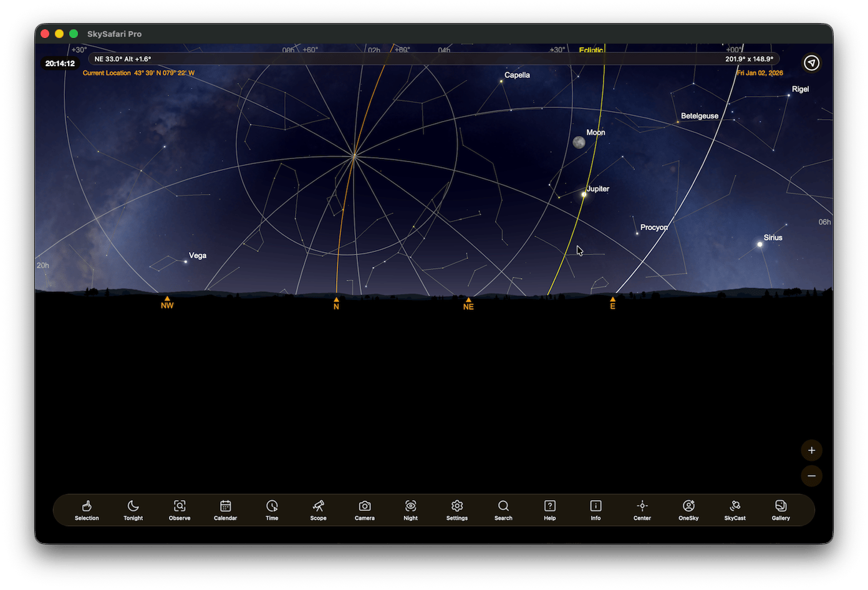
Task: Select the star Vega
Action: tap(185, 262)
